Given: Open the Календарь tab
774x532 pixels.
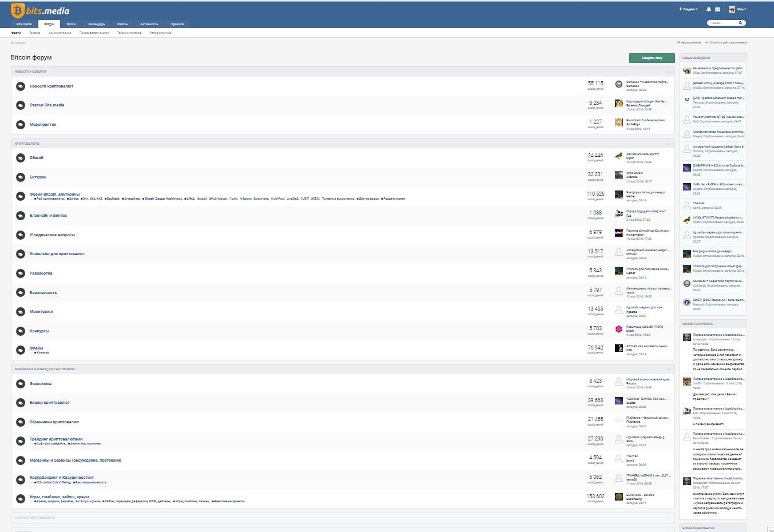Looking at the screenshot, I should point(97,24).
